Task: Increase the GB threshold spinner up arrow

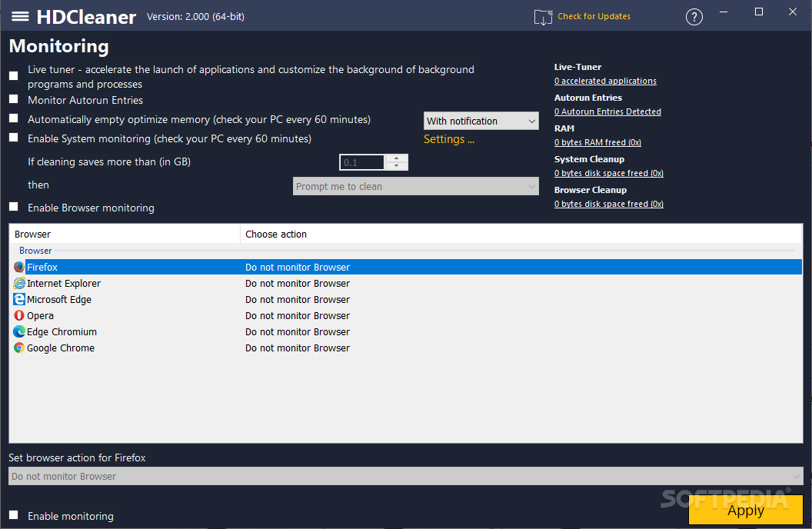Action: pos(397,158)
